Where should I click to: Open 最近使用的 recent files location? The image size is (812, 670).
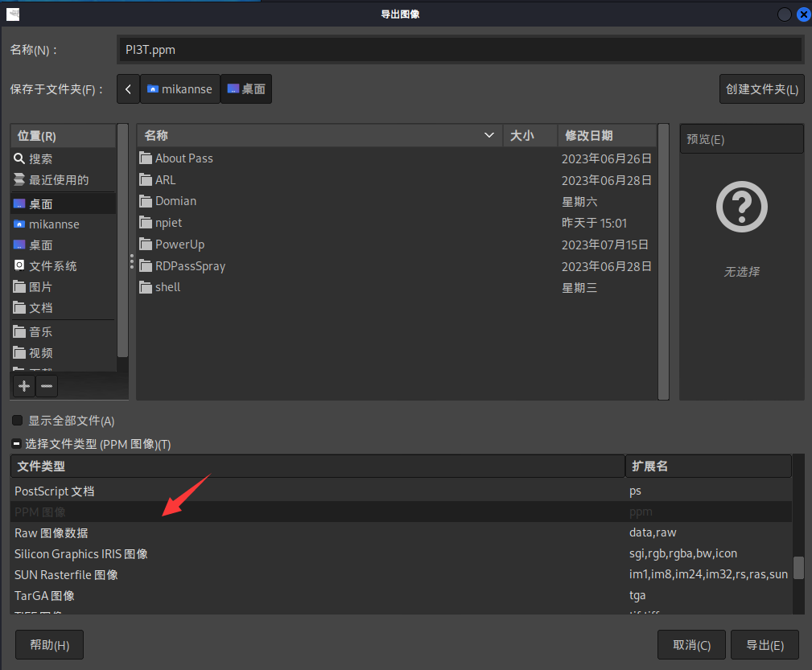[x=58, y=180]
